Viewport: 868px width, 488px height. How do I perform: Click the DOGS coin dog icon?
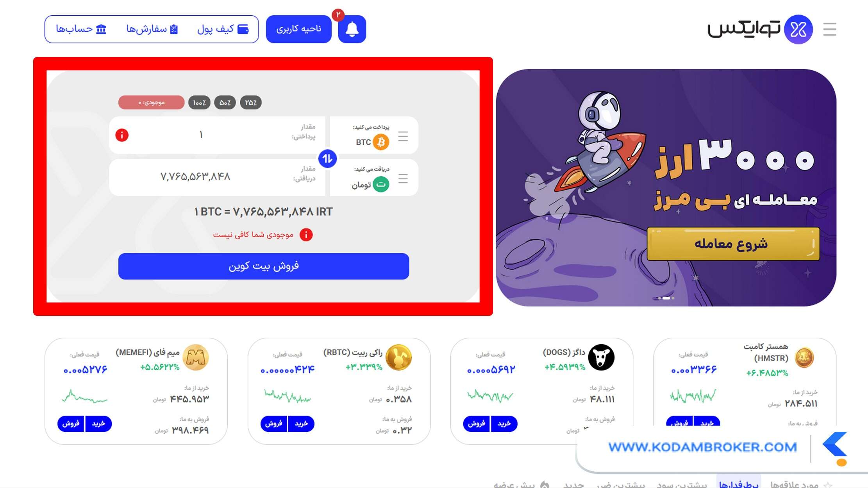[601, 357]
